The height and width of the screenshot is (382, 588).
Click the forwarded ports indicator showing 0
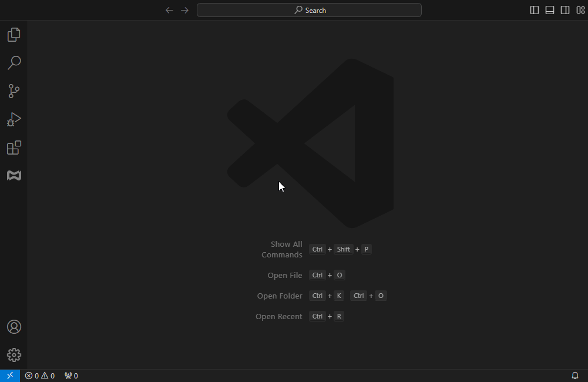tap(71, 376)
